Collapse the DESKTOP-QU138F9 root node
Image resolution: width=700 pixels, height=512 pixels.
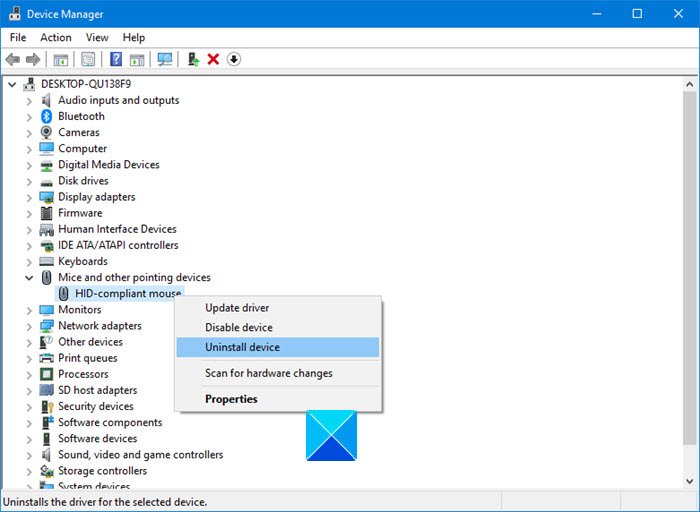12,84
